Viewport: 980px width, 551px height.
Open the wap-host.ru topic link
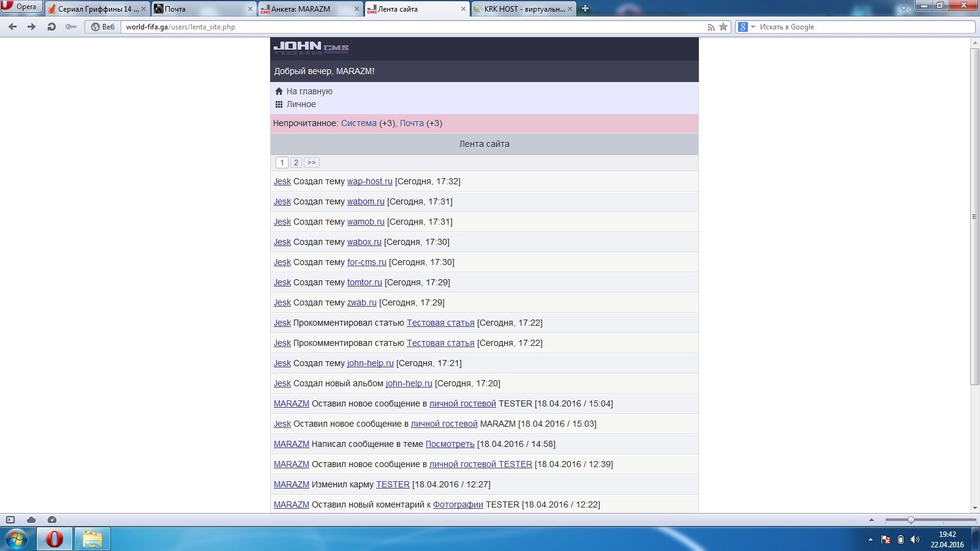click(369, 181)
